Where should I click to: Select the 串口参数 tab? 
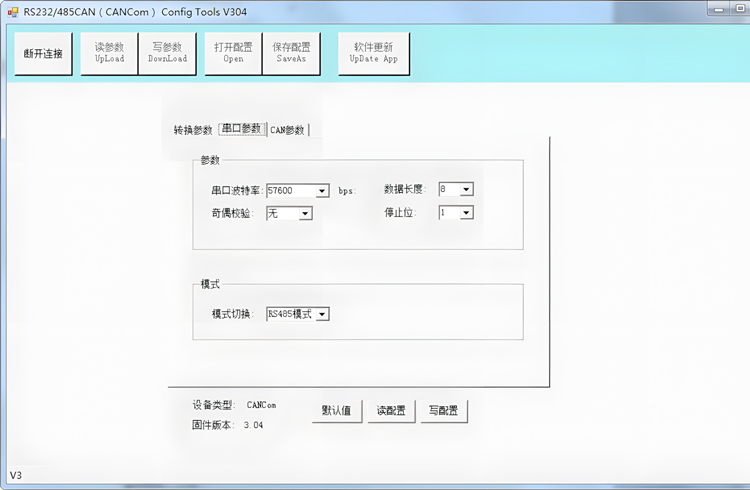pyautogui.click(x=241, y=129)
